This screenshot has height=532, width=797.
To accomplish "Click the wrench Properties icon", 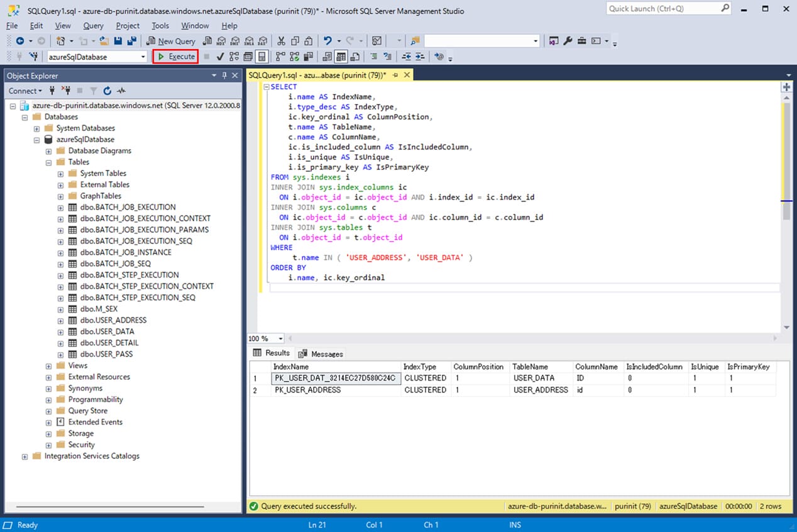I will pos(568,41).
